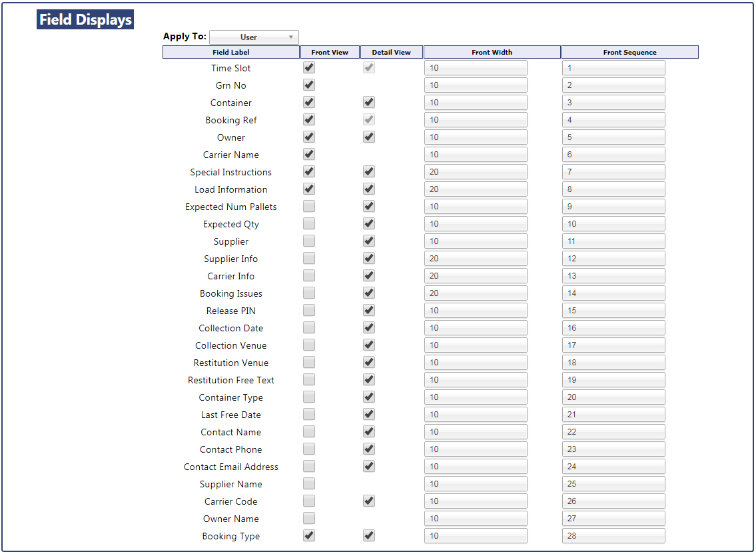Check Front View for Contact Name

309,432
